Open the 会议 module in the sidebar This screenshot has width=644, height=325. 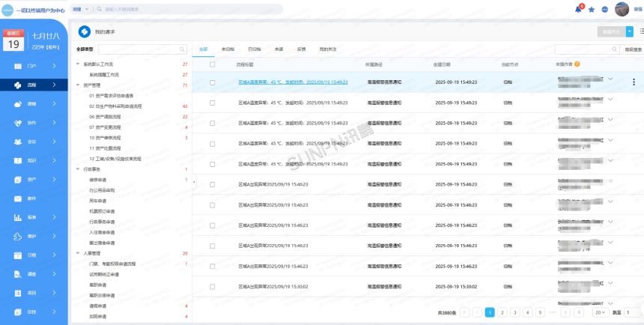tap(34, 142)
